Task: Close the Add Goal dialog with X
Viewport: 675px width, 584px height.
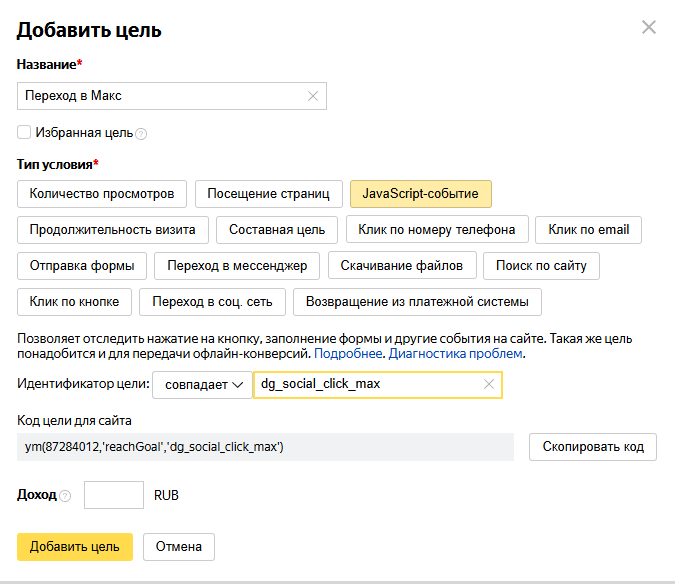Action: 649,27
